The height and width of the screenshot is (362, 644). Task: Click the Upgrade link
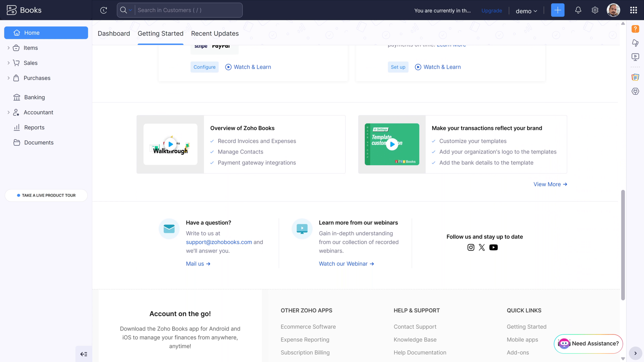(491, 10)
